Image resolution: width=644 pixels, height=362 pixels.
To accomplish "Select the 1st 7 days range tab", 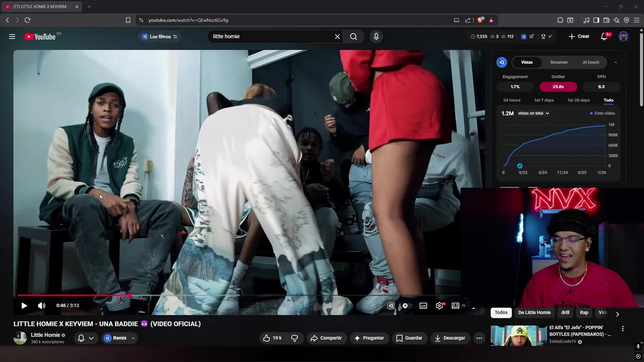I will click(544, 100).
